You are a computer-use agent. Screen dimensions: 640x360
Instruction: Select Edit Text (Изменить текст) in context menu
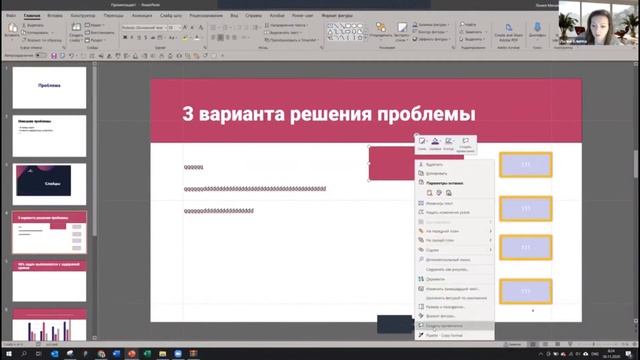click(454, 203)
